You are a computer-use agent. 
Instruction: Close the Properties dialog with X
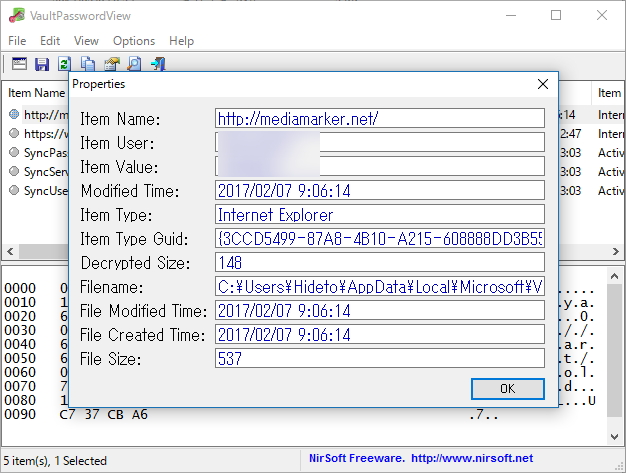[543, 84]
